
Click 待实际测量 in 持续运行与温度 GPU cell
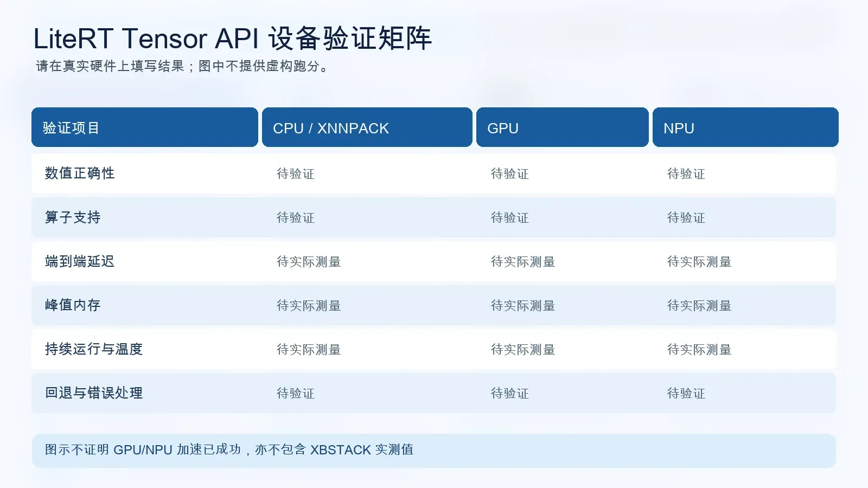523,350
